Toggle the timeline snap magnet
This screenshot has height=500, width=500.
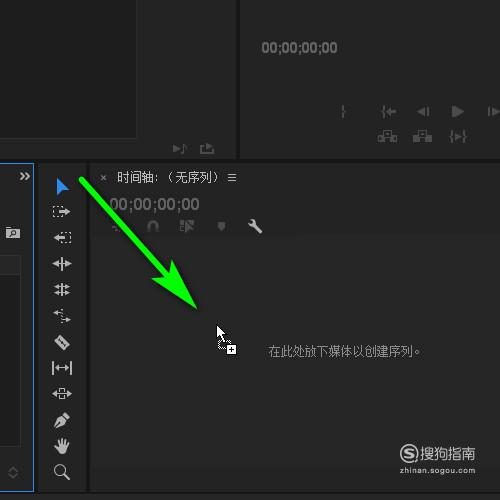click(x=153, y=226)
